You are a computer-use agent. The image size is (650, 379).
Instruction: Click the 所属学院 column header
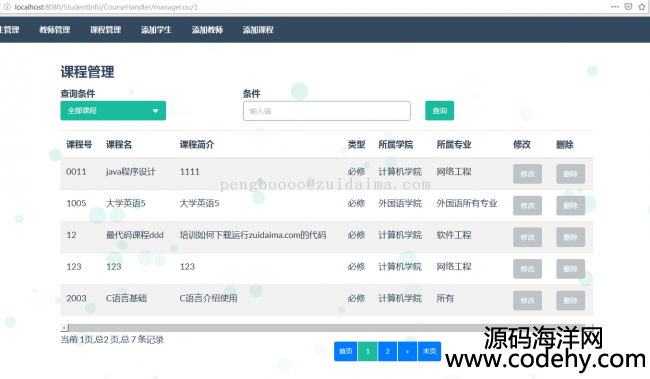pyautogui.click(x=395, y=144)
